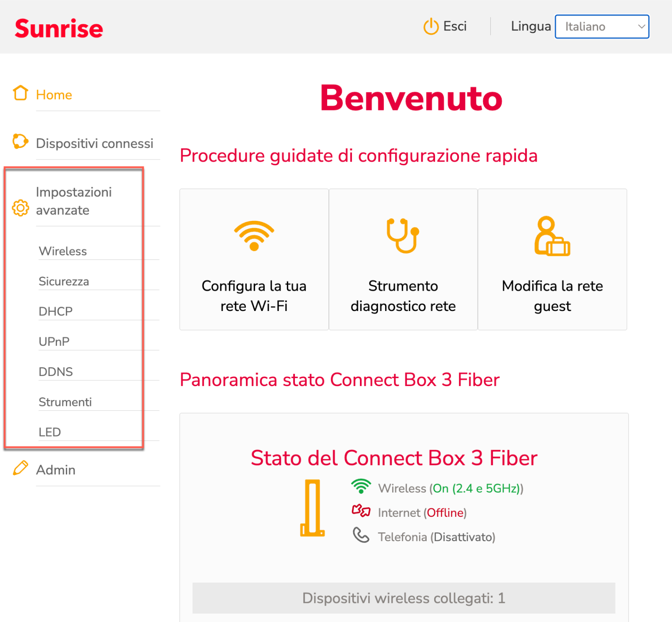Click the Esci logout link
Viewport: 672px width, 622px height.
click(455, 27)
